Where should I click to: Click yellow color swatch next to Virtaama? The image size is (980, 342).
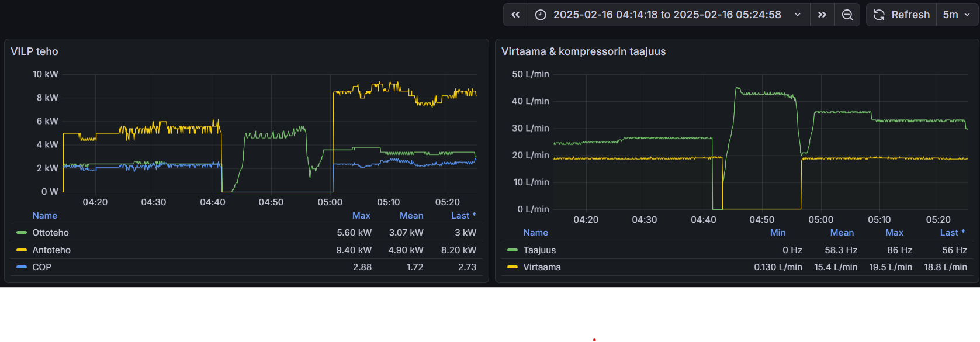(512, 267)
